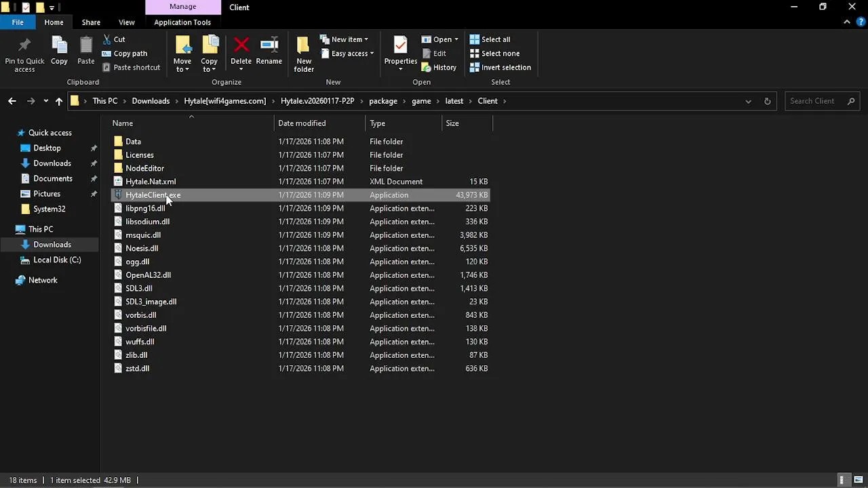
Task: Select the NodeEditor folder
Action: (x=300, y=168)
